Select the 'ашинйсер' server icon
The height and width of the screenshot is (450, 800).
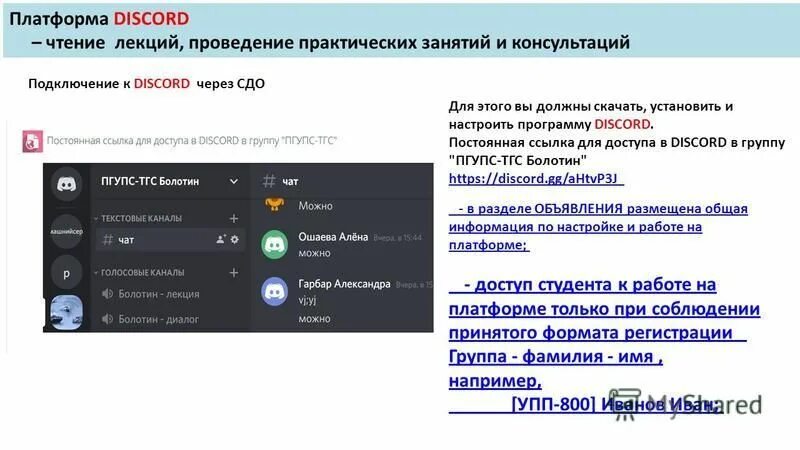coord(66,231)
